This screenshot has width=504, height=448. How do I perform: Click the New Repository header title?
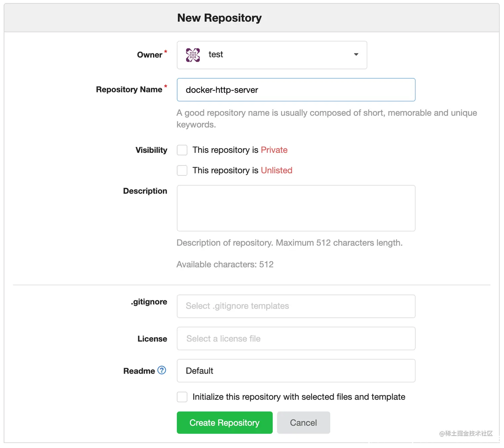[x=219, y=18]
